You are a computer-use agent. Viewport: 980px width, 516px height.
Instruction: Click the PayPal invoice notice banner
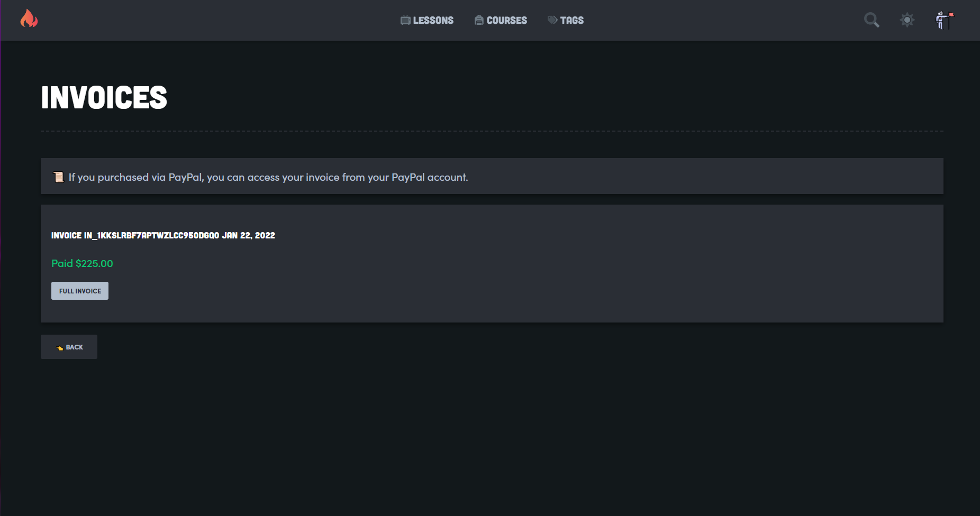tap(492, 176)
